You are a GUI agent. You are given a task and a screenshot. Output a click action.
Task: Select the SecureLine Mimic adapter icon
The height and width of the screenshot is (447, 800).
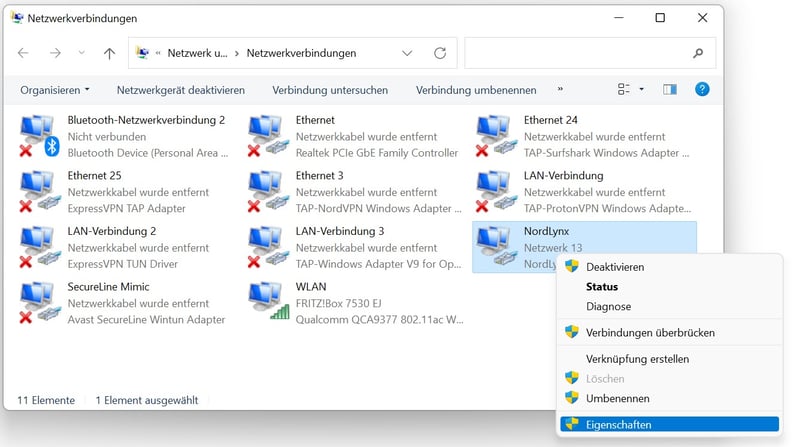coord(39,303)
